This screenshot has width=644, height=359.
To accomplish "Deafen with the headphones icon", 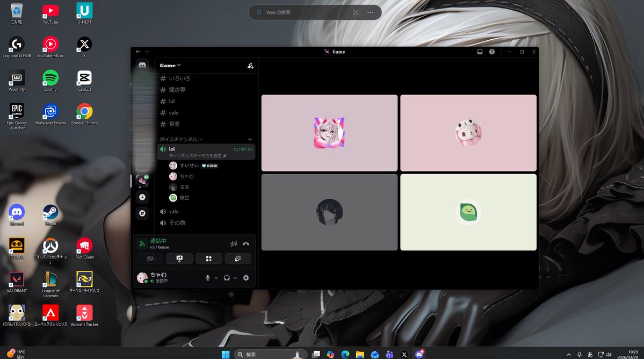I will pos(227,278).
